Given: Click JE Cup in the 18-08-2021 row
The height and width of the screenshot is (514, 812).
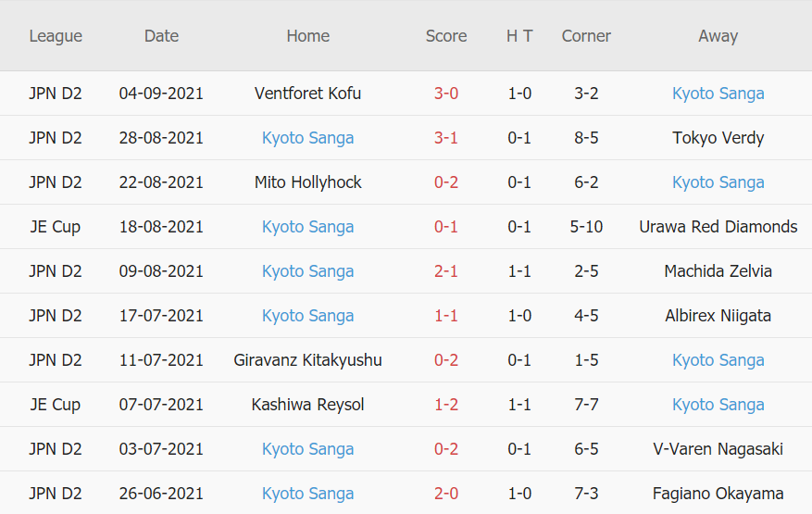Looking at the screenshot, I should [x=55, y=227].
